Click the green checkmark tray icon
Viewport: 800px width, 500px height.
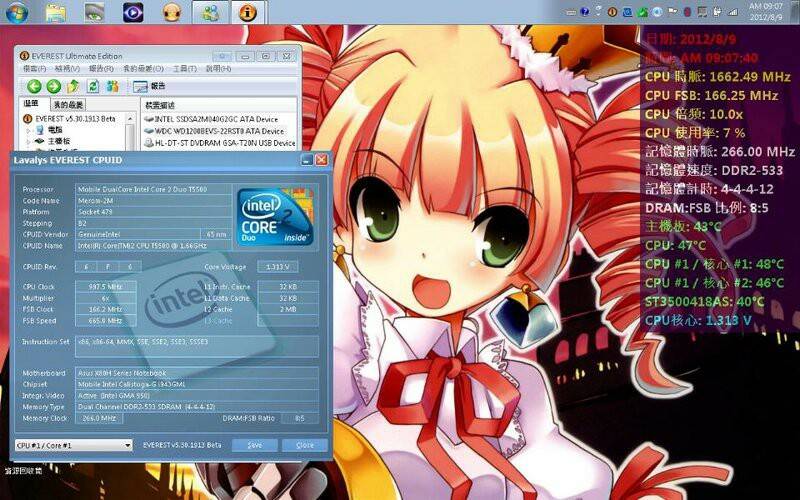[x=643, y=11]
